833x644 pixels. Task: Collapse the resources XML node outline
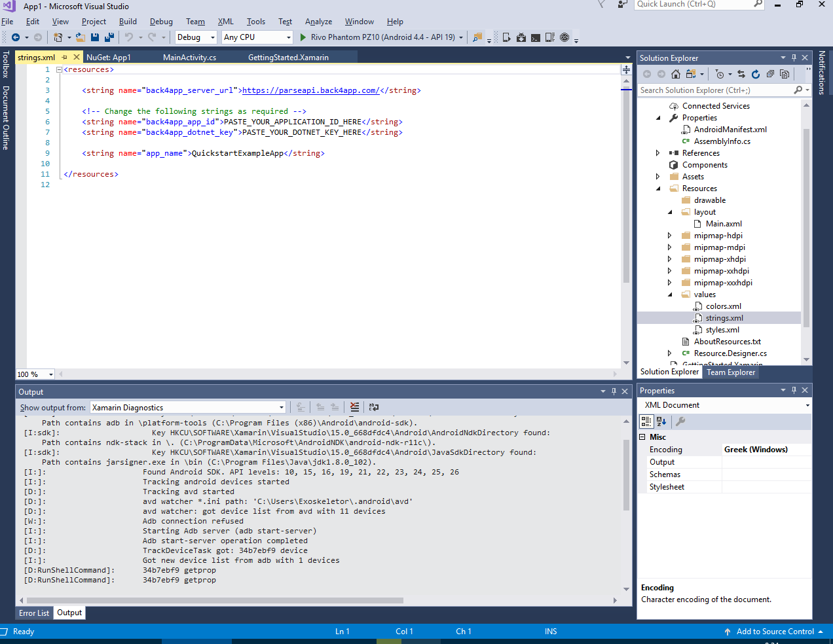[59, 69]
